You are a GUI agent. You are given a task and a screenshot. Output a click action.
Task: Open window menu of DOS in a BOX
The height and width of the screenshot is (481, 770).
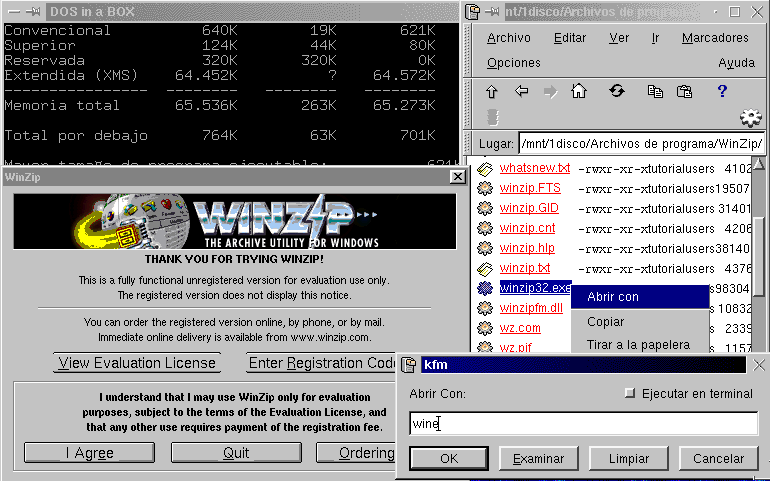tap(14, 12)
